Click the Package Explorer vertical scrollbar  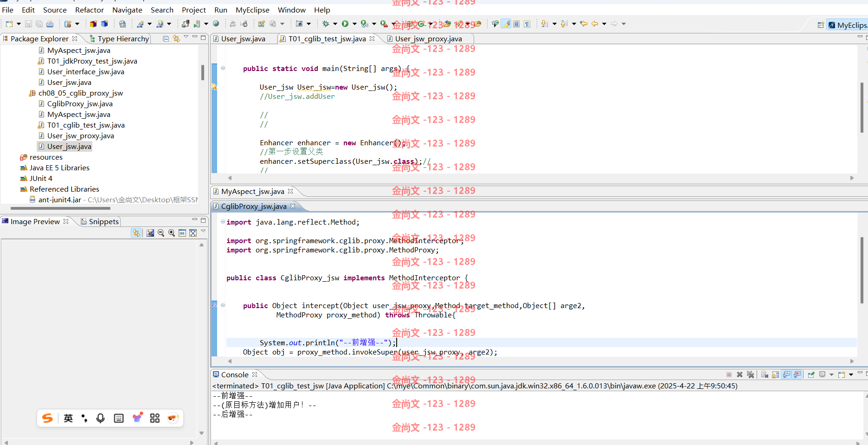coord(202,73)
